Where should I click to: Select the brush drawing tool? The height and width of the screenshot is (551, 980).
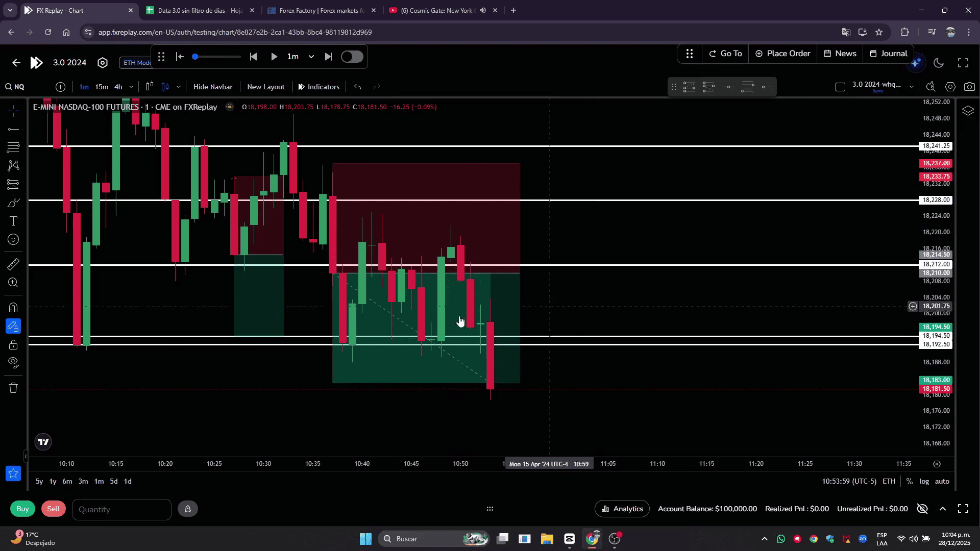coord(13,203)
